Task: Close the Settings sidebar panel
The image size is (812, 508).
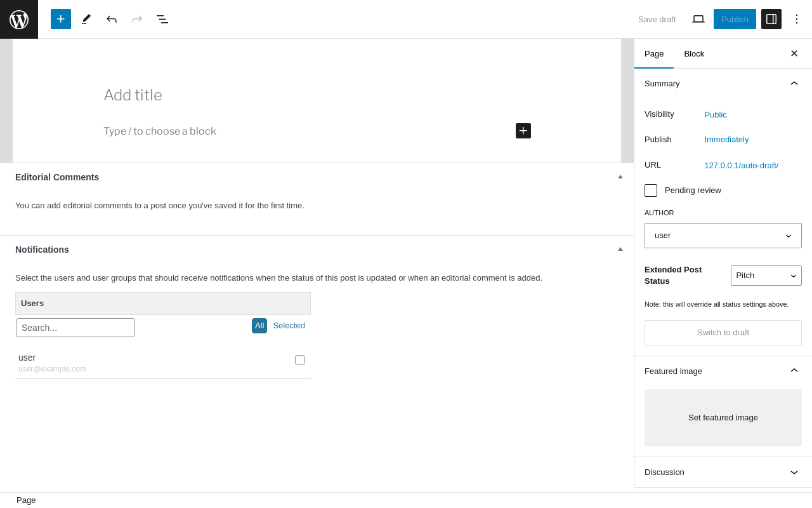Action: (x=794, y=53)
